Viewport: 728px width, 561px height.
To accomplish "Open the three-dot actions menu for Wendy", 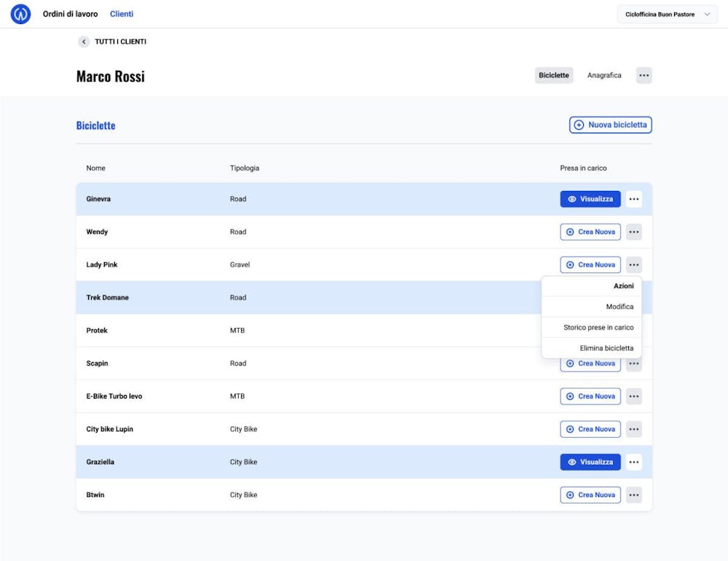I will (x=634, y=232).
